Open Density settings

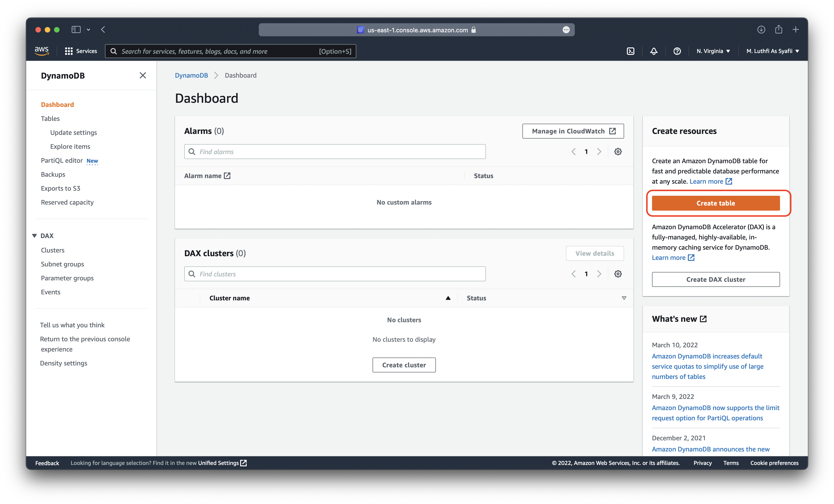click(x=64, y=363)
